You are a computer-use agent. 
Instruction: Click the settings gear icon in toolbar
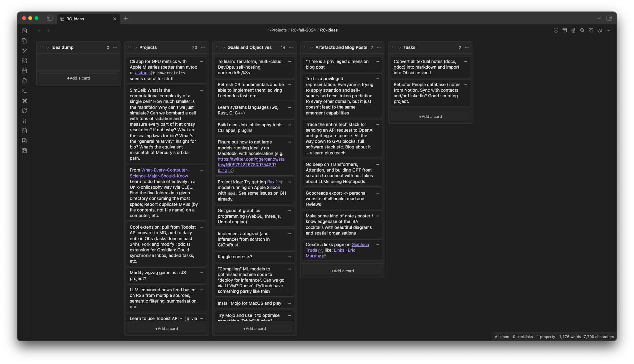click(600, 30)
